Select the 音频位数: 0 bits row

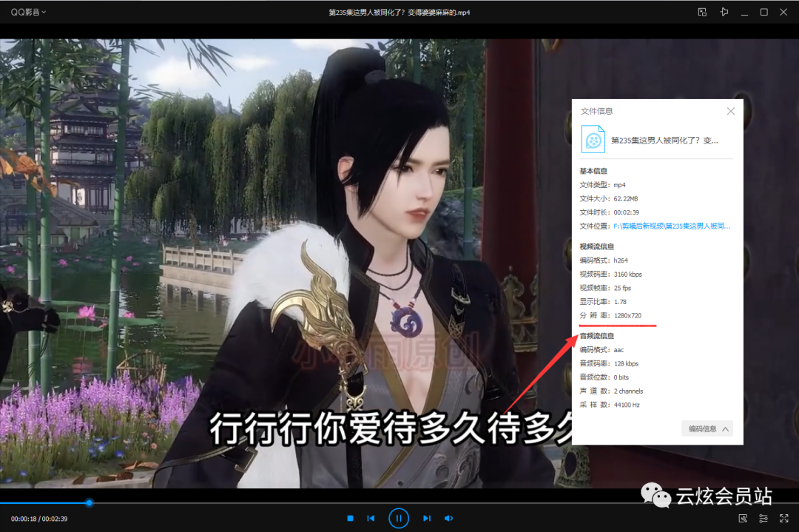(604, 377)
